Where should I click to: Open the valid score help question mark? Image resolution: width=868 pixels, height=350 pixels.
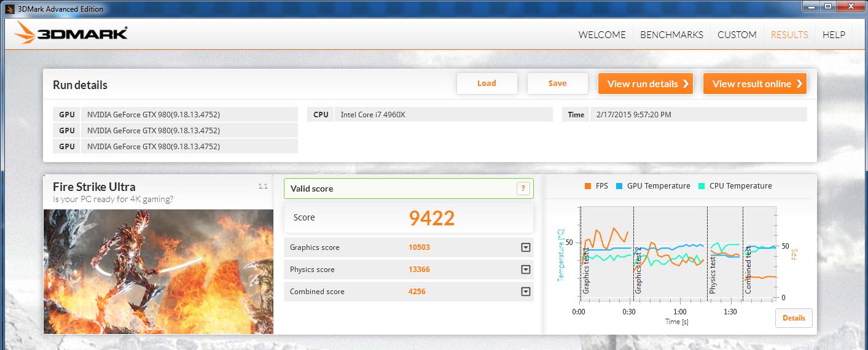pyautogui.click(x=523, y=189)
